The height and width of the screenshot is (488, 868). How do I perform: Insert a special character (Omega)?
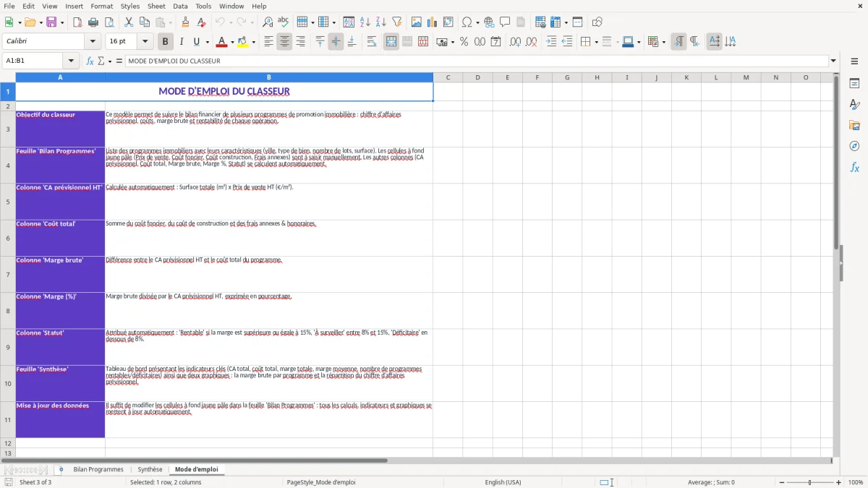[467, 22]
